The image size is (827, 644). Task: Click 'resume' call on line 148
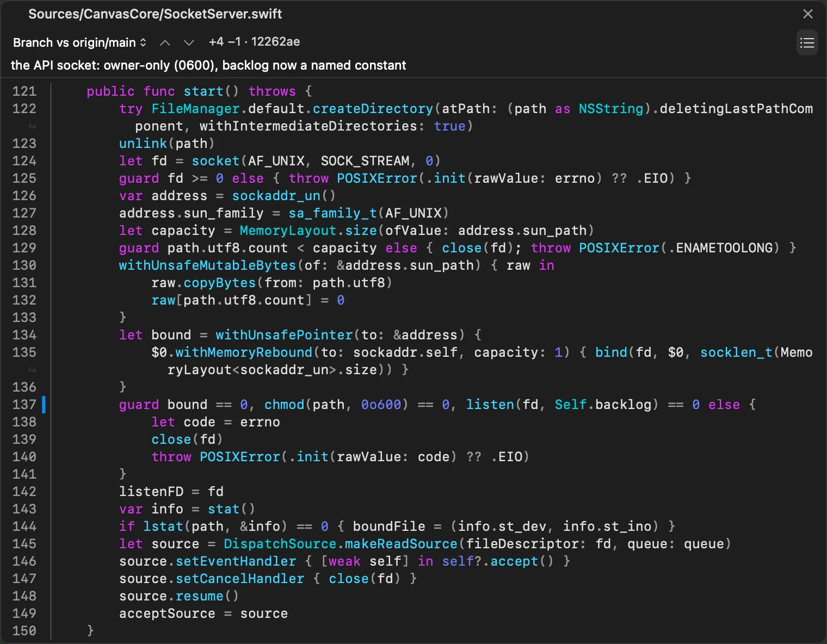[200, 596]
